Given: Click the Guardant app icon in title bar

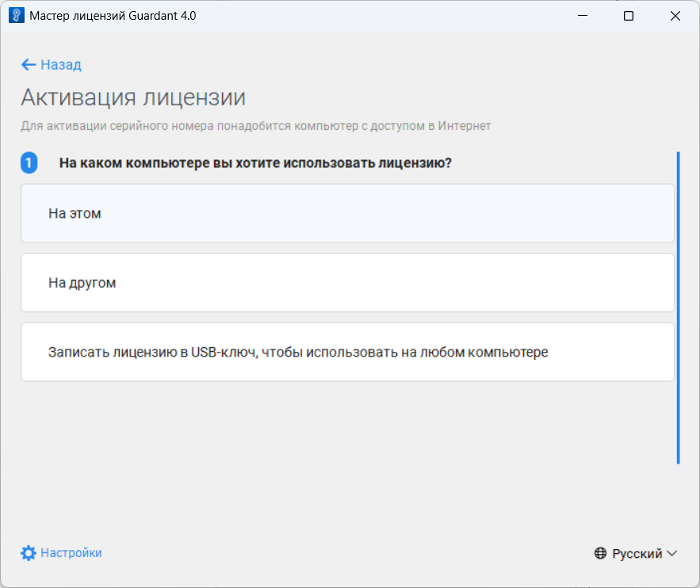Looking at the screenshot, I should [x=16, y=16].
